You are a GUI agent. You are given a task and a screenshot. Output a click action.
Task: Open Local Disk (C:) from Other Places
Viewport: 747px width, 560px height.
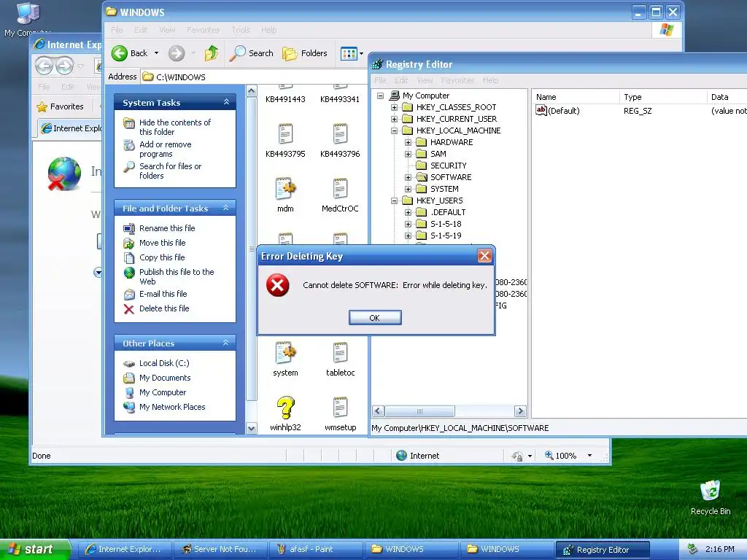click(x=164, y=363)
